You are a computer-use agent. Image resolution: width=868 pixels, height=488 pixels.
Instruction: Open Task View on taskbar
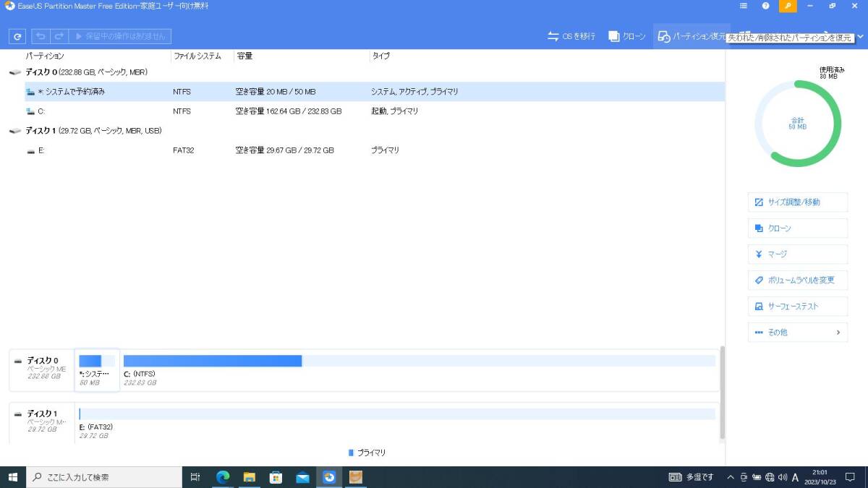pos(195,477)
